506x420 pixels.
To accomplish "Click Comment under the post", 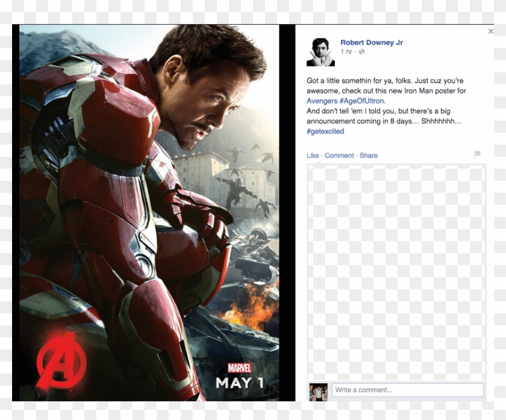I will click(x=339, y=155).
